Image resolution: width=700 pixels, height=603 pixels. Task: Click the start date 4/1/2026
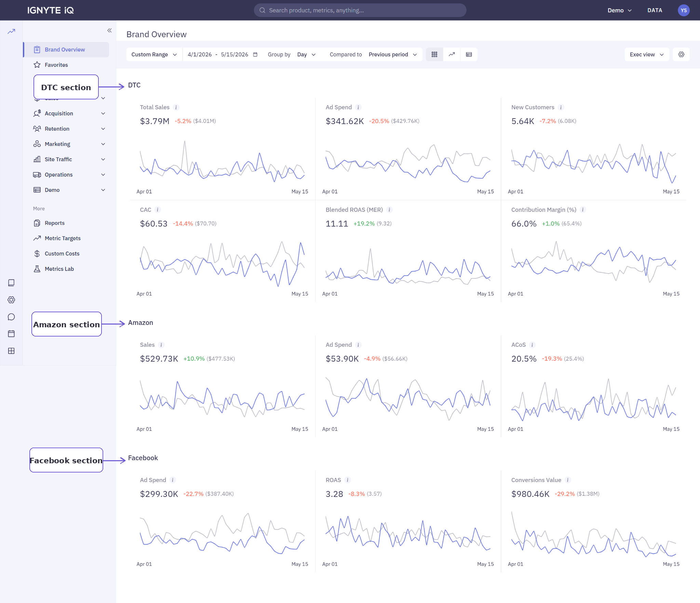pyautogui.click(x=200, y=54)
